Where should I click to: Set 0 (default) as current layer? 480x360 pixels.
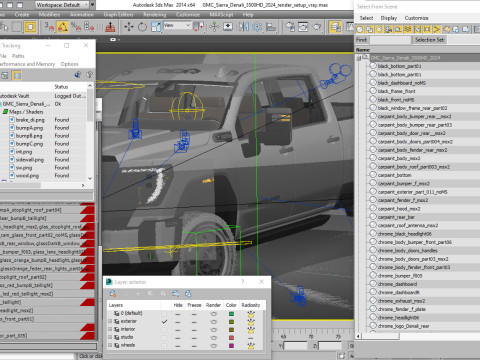click(x=164, y=314)
